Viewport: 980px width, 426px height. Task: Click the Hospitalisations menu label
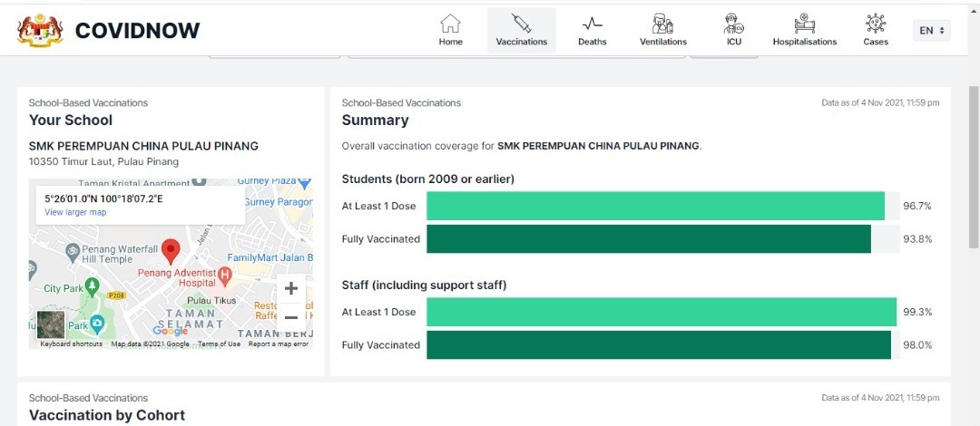click(804, 42)
